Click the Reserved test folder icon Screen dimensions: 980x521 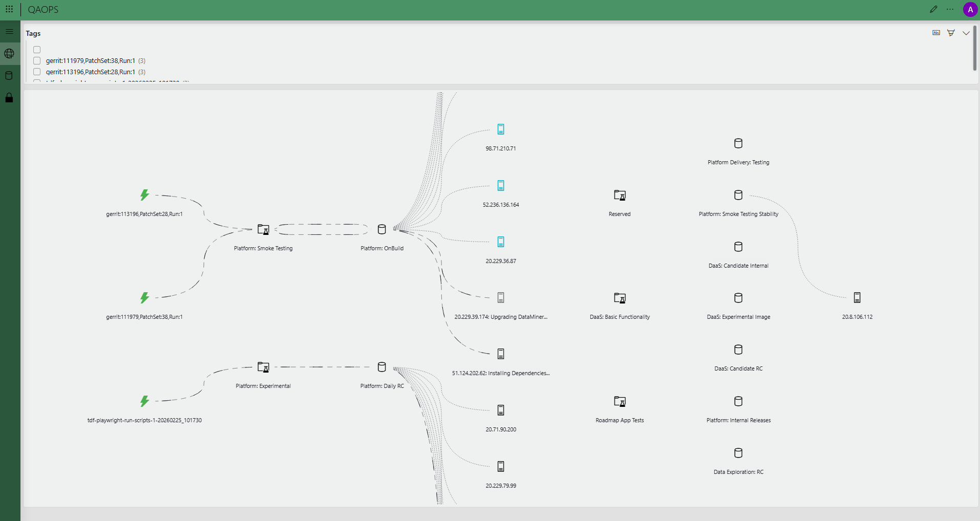(x=620, y=195)
